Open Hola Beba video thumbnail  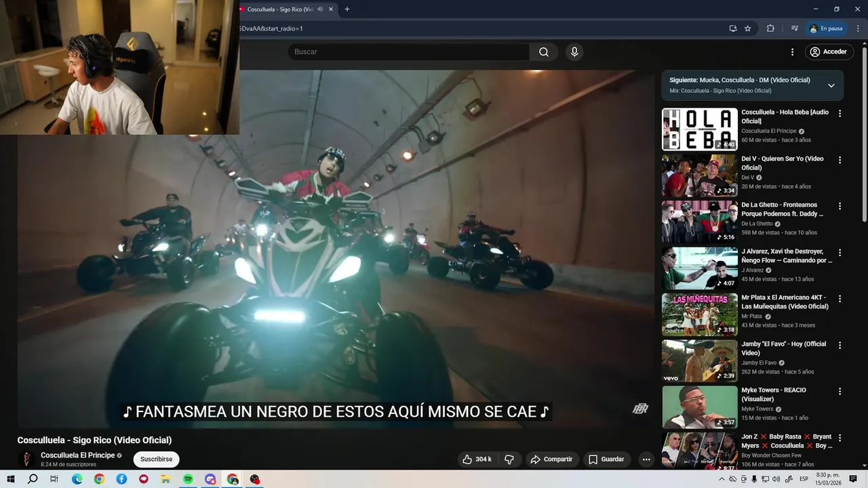[700, 129]
